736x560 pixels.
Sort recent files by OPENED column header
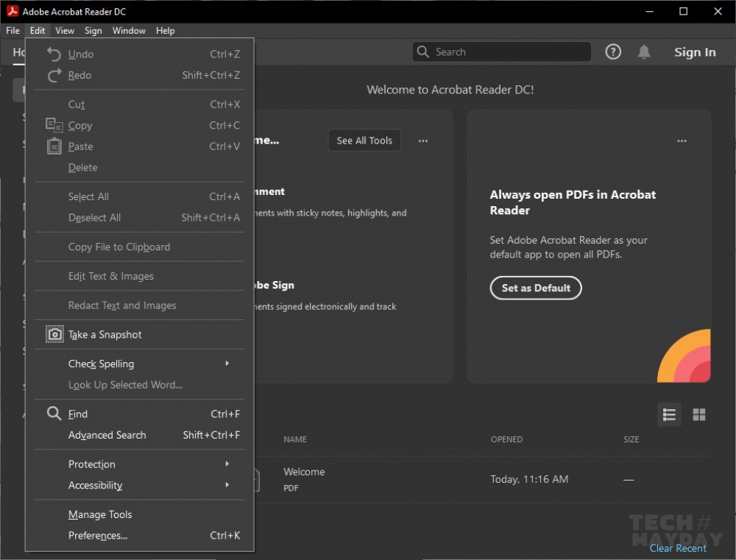coord(506,439)
